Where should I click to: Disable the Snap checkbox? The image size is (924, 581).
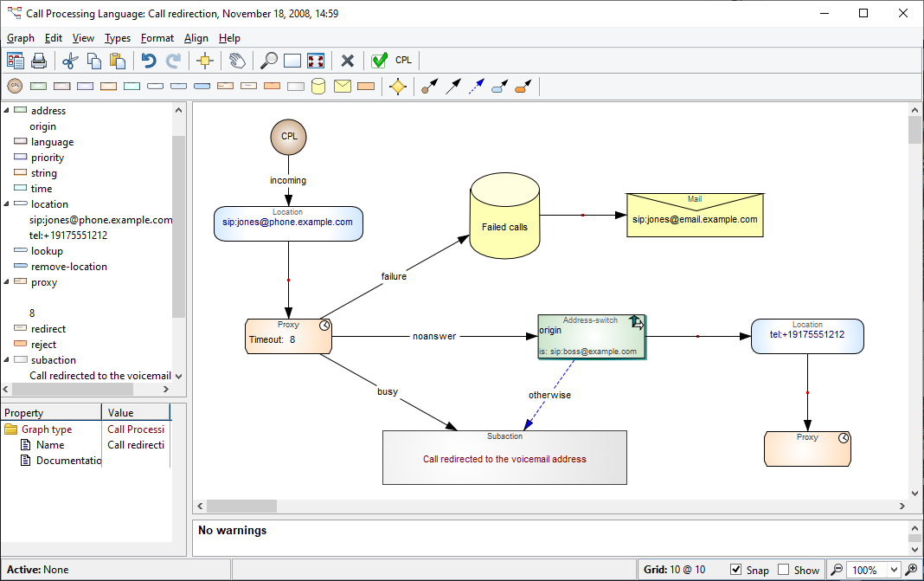pyautogui.click(x=736, y=570)
